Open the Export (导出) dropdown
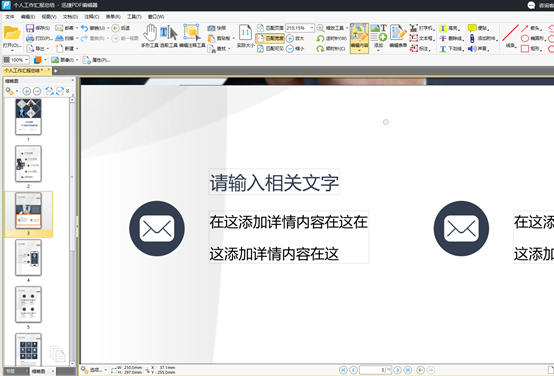Viewport: 554px width, 376px height. pyautogui.click(x=48, y=48)
